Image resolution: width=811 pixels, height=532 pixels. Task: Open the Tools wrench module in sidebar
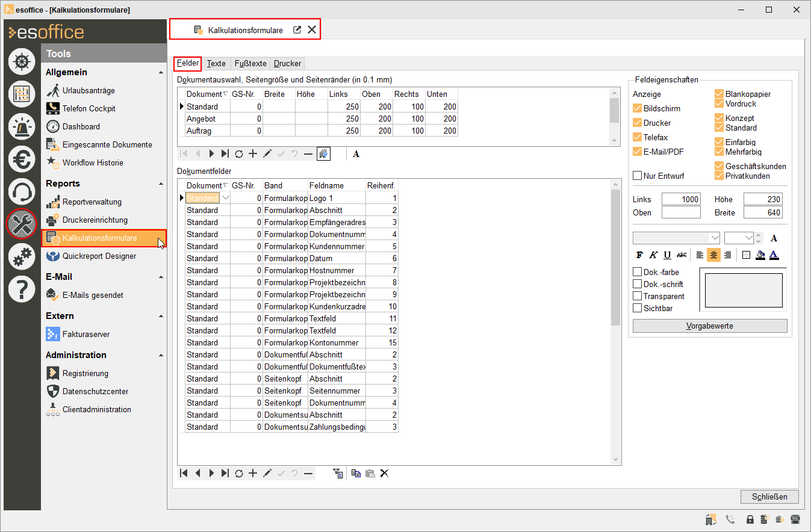[x=21, y=224]
